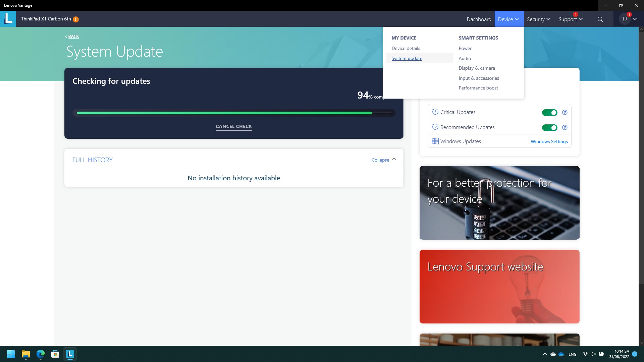Click the orange warning icon beside ThinkPad X1 Carbon
The width and height of the screenshot is (644, 362).
pyautogui.click(x=76, y=19)
